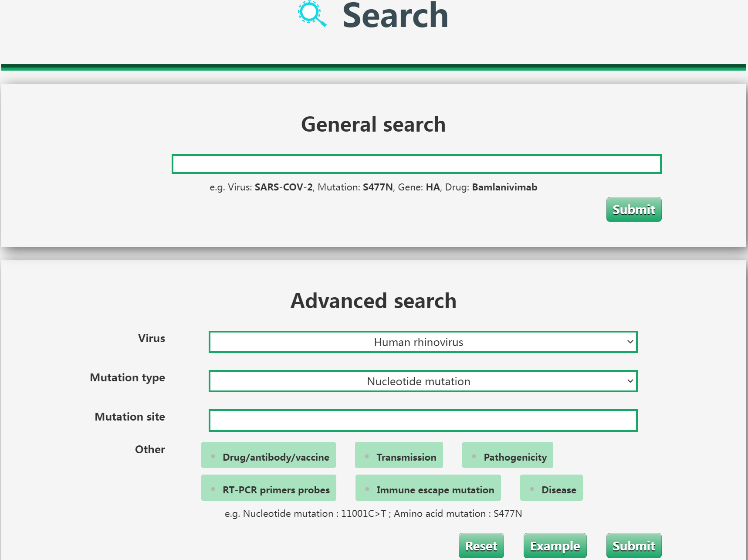Image resolution: width=748 pixels, height=560 pixels.
Task: Click the Example button
Action: 555,546
